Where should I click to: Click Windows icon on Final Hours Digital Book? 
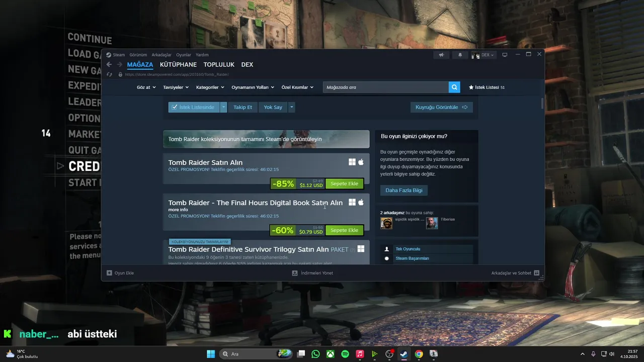[x=352, y=202]
